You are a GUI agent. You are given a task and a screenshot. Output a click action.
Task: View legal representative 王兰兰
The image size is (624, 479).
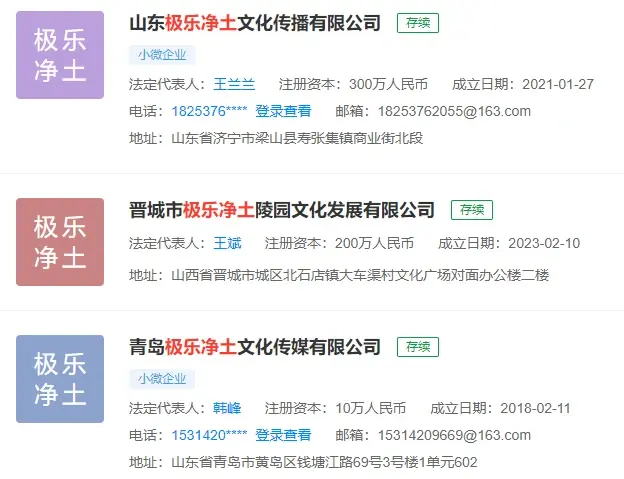coord(234,84)
